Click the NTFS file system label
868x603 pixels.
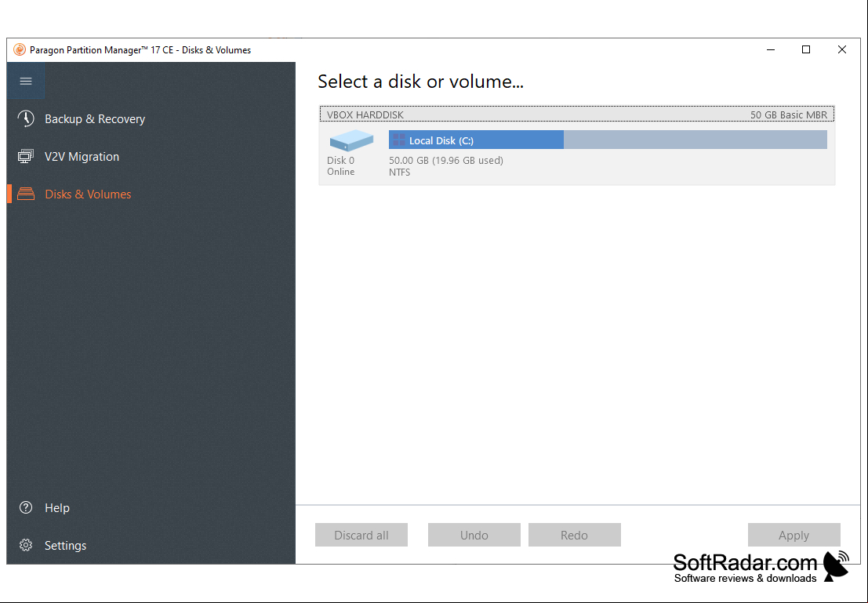pyautogui.click(x=400, y=173)
